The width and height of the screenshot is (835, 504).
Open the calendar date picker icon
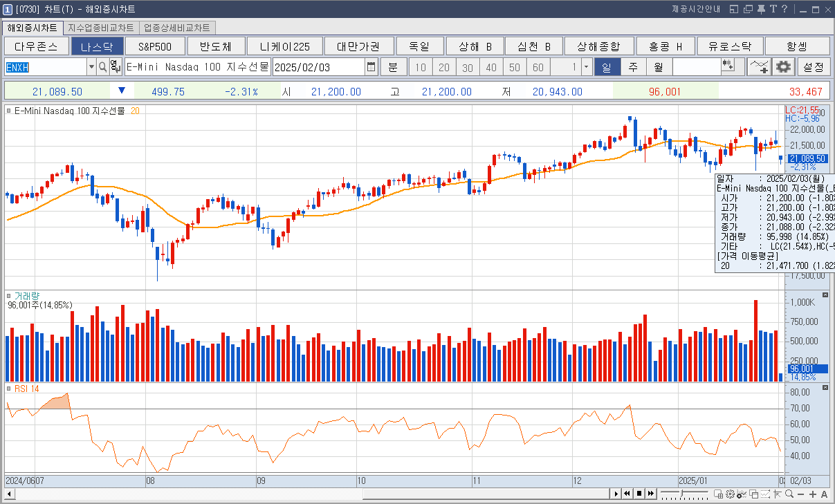[x=371, y=67]
